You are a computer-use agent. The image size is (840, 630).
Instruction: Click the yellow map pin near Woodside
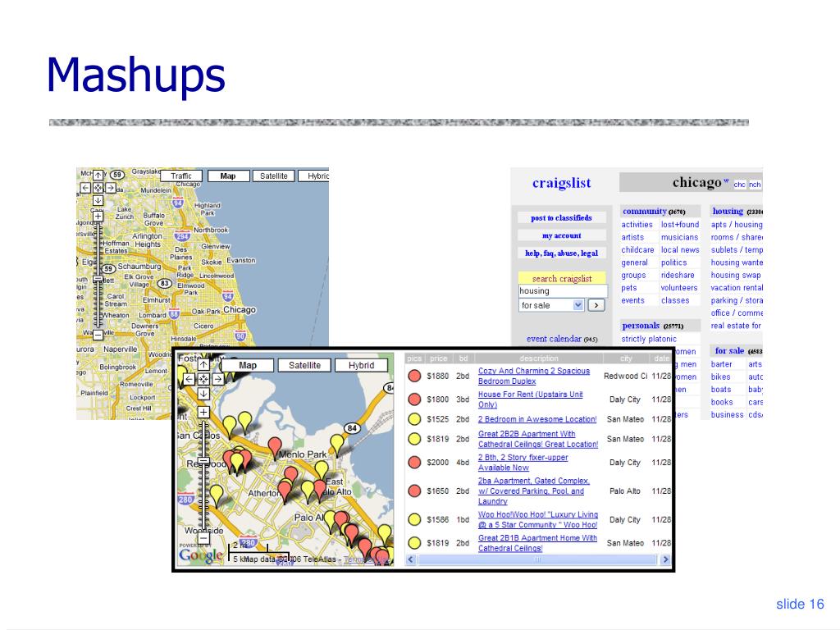click(217, 495)
